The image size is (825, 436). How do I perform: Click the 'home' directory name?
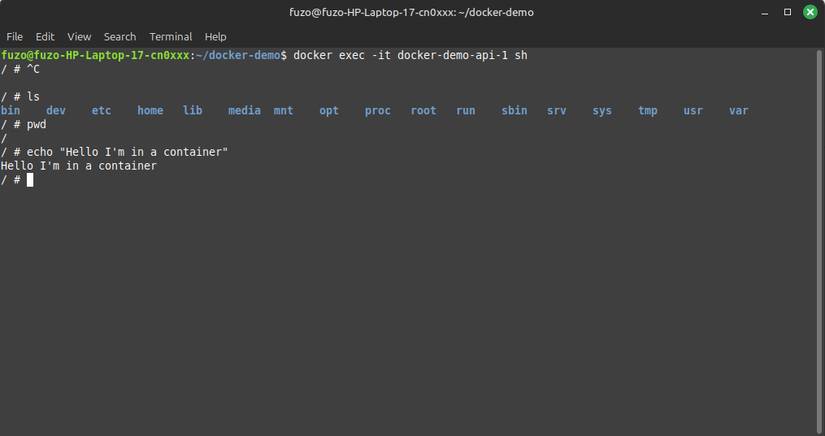[150, 110]
